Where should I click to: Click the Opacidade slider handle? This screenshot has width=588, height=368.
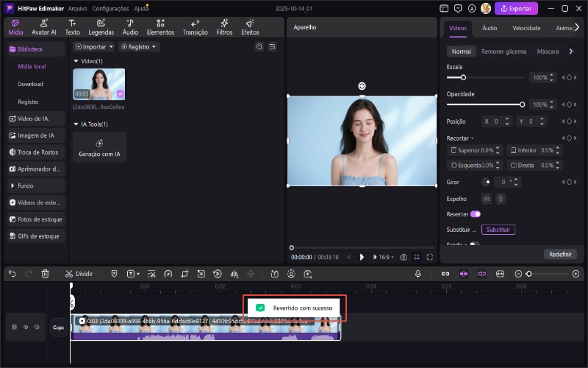coord(522,105)
